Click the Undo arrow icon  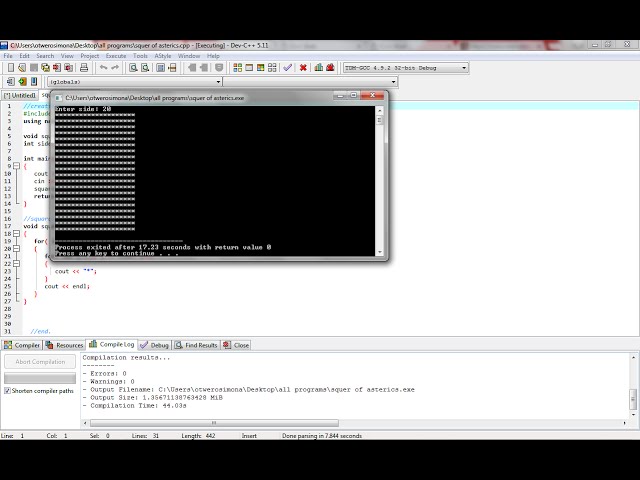click(x=104, y=68)
